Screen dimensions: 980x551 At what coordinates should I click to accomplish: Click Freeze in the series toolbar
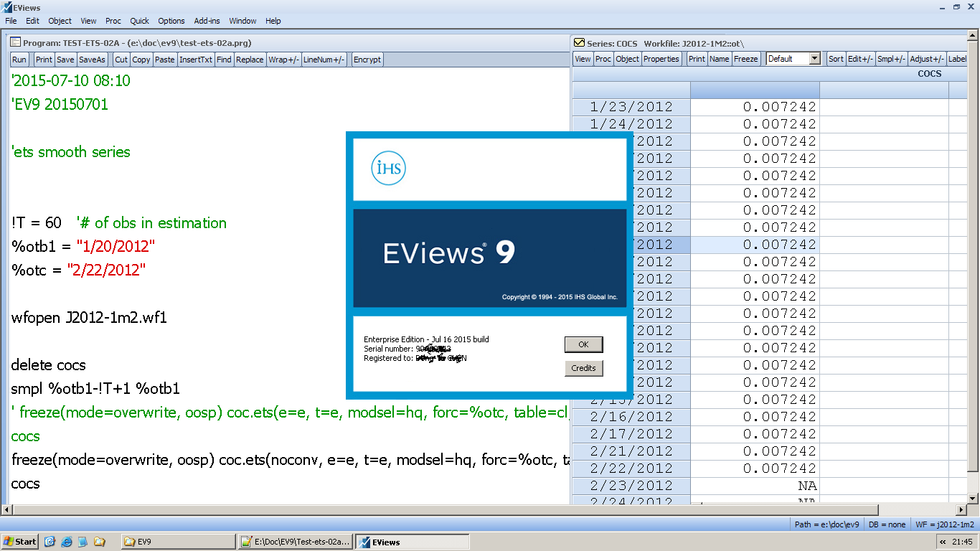[x=746, y=59]
